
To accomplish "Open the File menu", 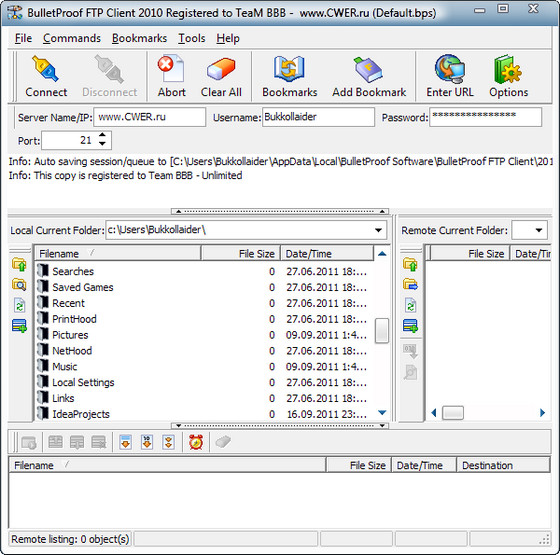I will tap(23, 38).
